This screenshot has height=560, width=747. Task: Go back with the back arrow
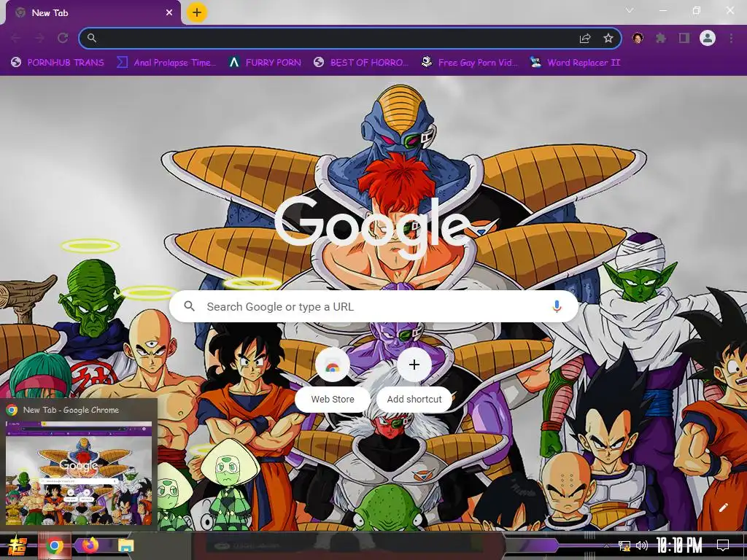(x=16, y=38)
